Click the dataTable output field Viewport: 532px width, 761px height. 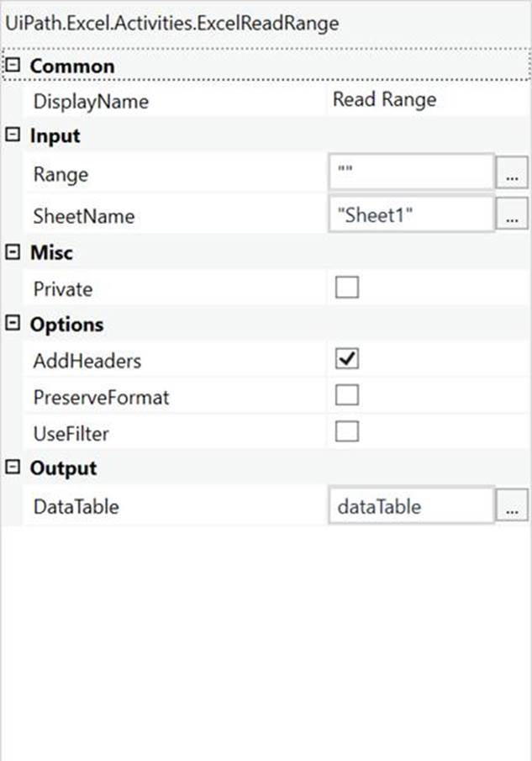pos(410,506)
